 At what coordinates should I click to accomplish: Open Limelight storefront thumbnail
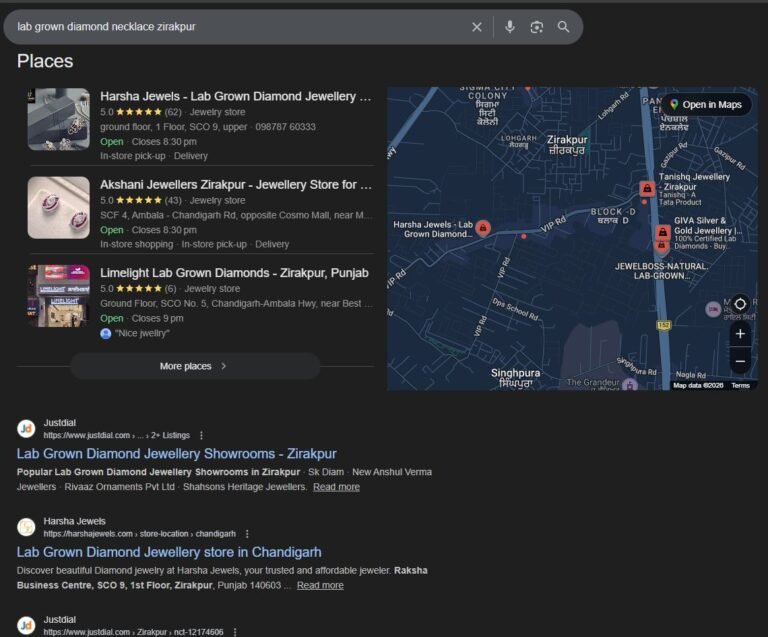pos(59,296)
